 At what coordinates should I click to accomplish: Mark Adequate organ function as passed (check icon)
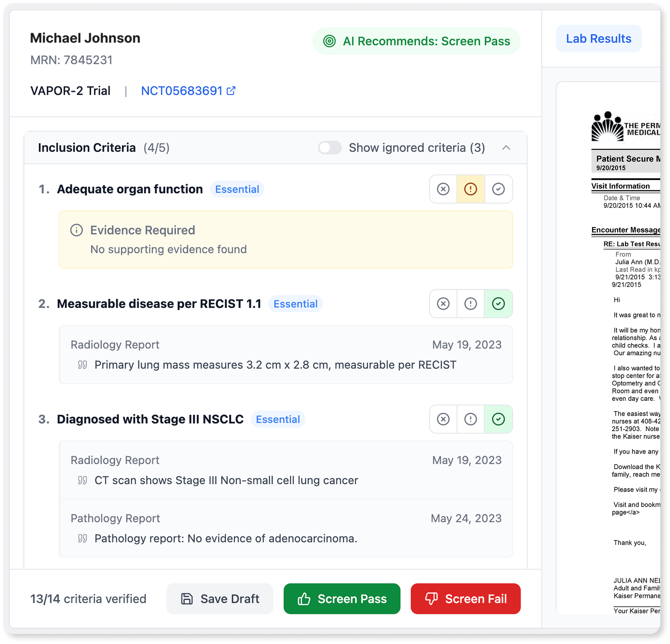click(x=498, y=189)
